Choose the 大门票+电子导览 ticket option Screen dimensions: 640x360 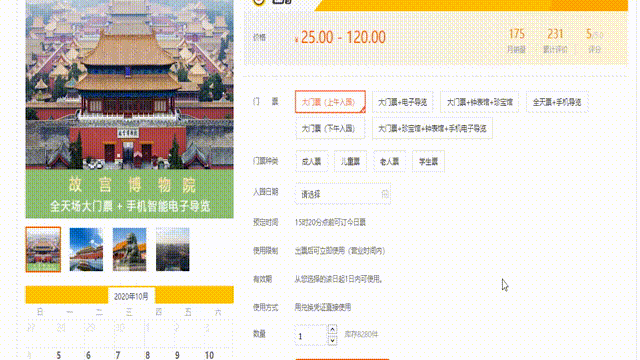(x=402, y=102)
